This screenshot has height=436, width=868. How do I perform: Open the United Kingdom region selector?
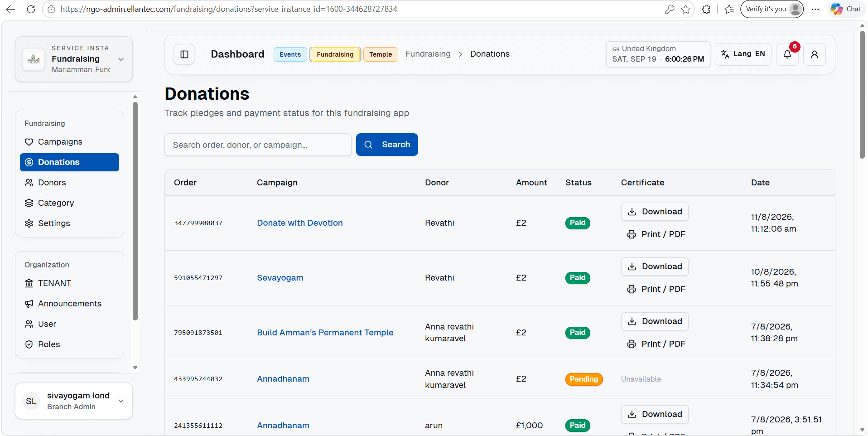658,54
